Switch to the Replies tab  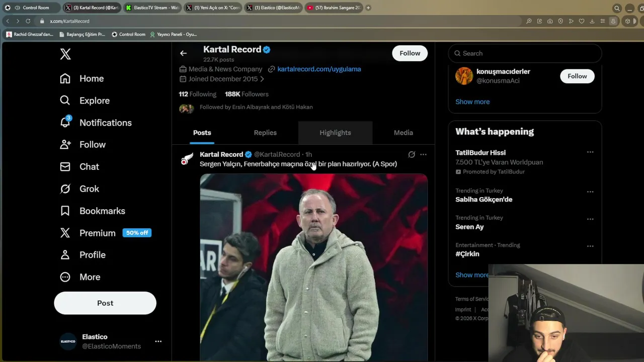[x=265, y=133]
